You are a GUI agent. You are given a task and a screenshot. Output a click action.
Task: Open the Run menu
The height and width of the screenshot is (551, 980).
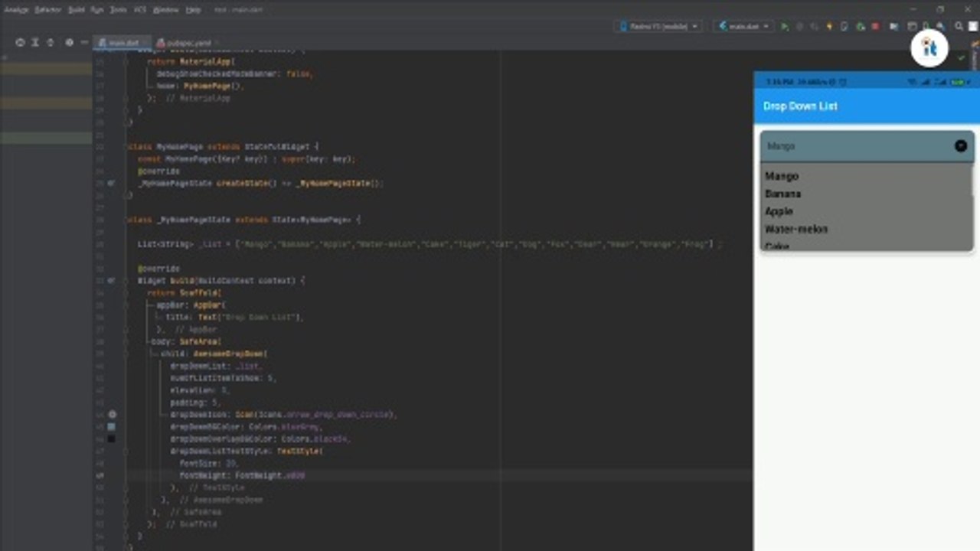coord(97,10)
